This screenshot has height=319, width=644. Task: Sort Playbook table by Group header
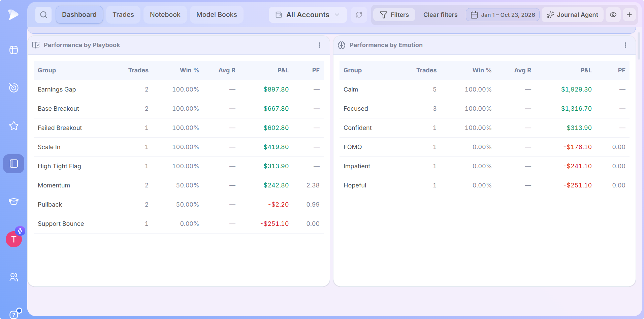(x=47, y=70)
